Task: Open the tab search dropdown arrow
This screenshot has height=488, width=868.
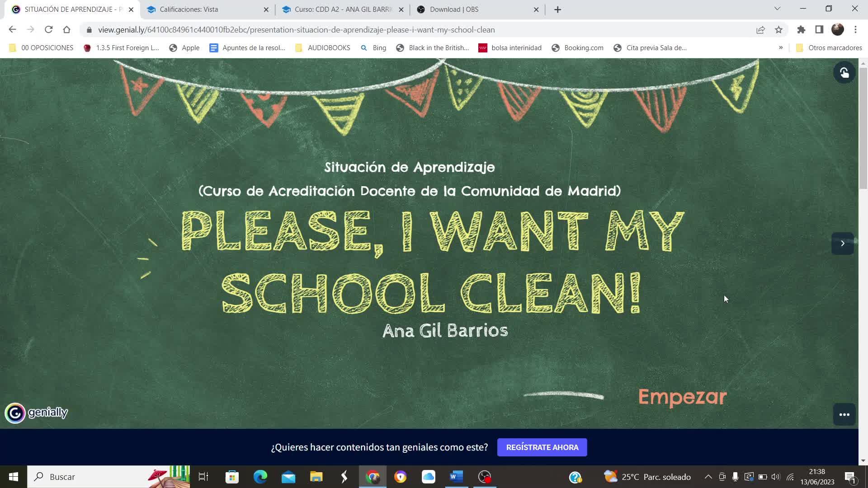Action: 777,9
